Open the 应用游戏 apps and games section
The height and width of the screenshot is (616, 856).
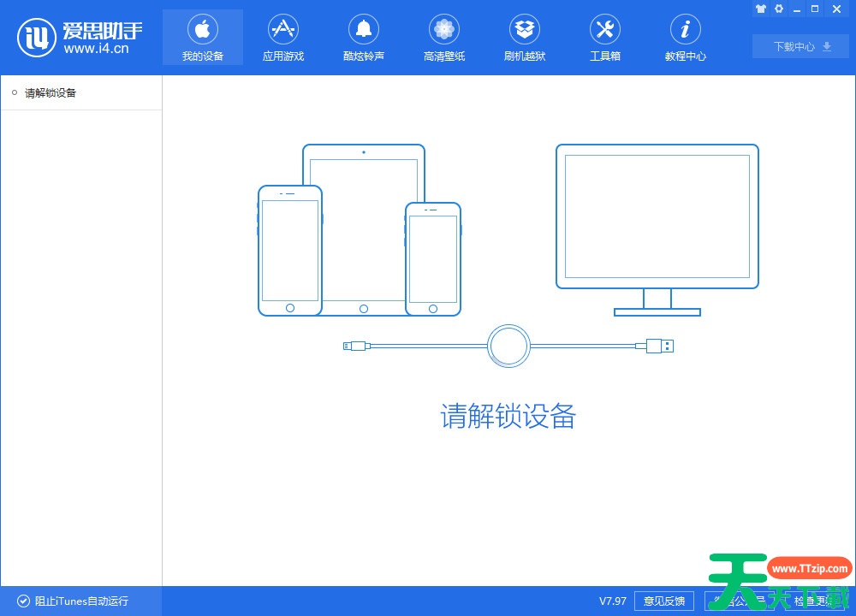[x=283, y=38]
